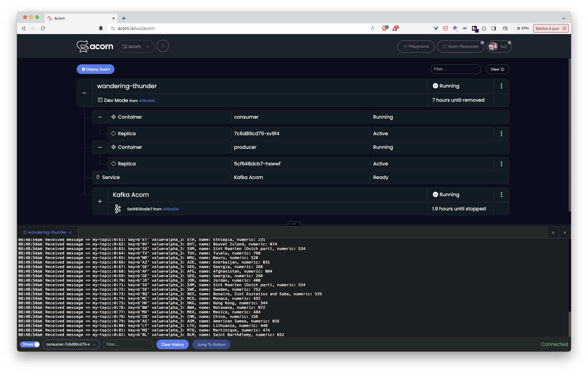Click the Container icon next to consumer
This screenshot has width=588, height=374.
113,117
